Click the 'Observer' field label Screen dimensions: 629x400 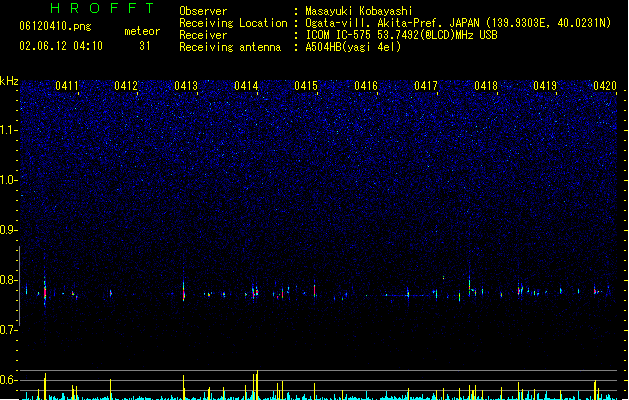tap(203, 11)
